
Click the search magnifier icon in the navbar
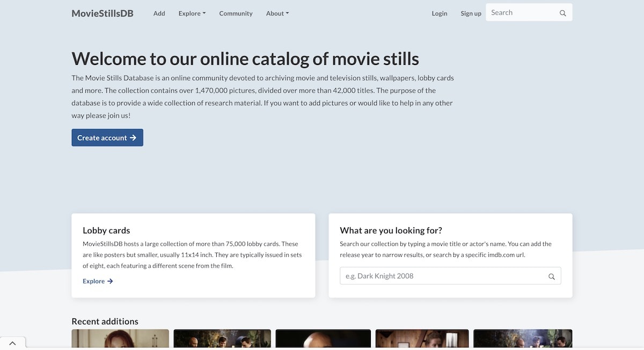[562, 12]
